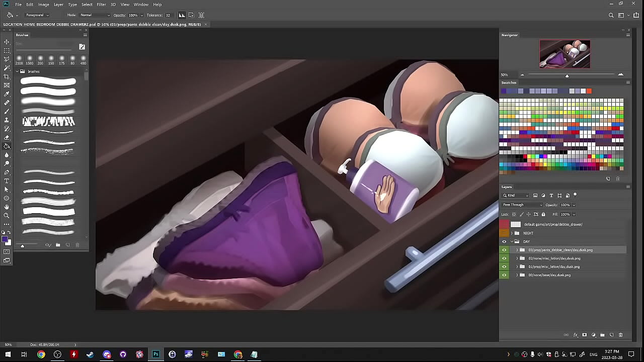Image resolution: width=644 pixels, height=362 pixels.
Task: Select the Zoom tool in toolbar
Action: click(7, 215)
